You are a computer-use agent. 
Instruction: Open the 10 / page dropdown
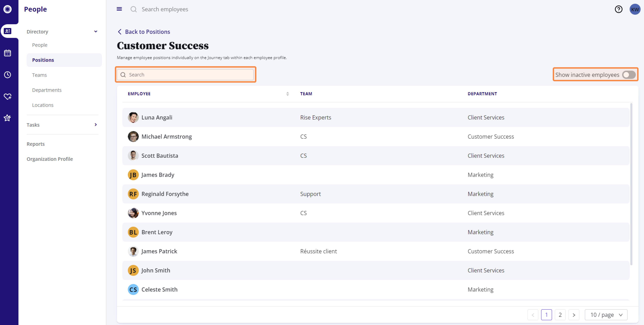pyautogui.click(x=606, y=315)
